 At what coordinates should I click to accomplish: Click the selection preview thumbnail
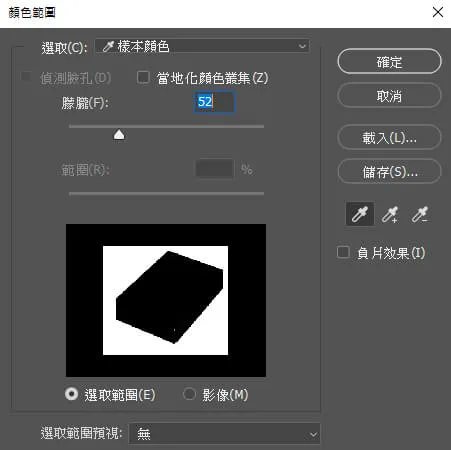coord(166,300)
